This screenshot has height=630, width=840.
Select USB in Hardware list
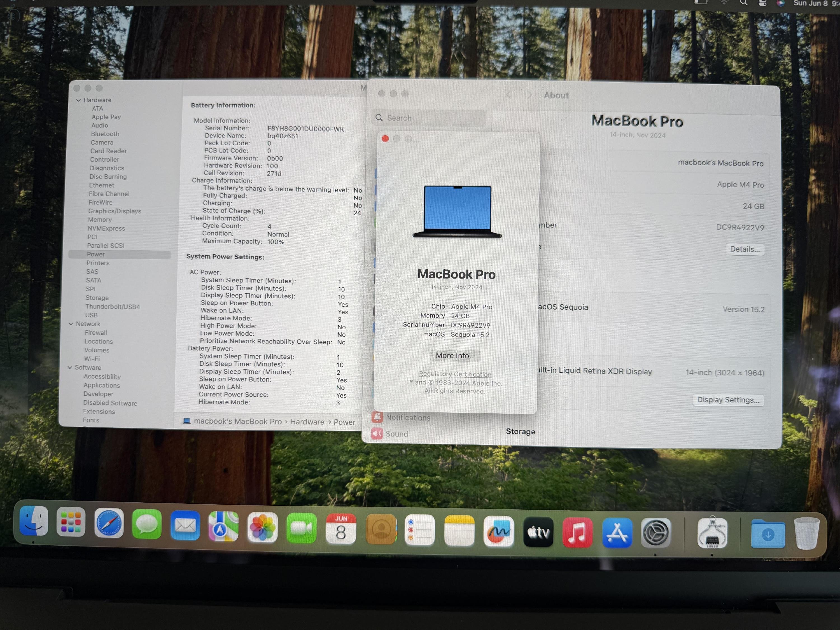[x=91, y=315]
